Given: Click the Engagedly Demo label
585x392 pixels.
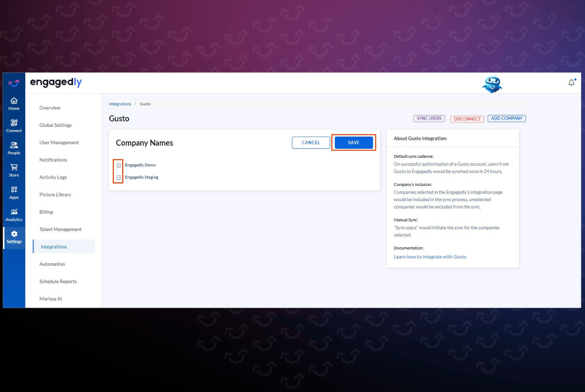Looking at the screenshot, I should click(x=140, y=165).
